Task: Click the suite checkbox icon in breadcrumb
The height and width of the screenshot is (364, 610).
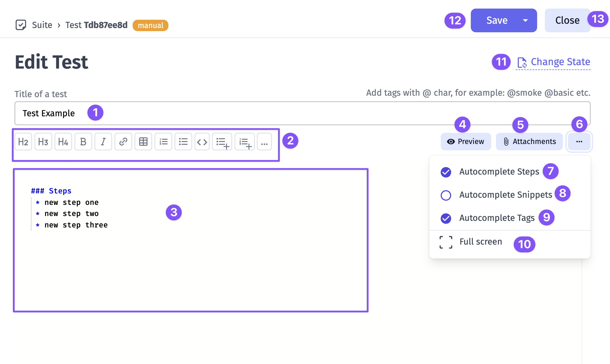Action: (21, 25)
